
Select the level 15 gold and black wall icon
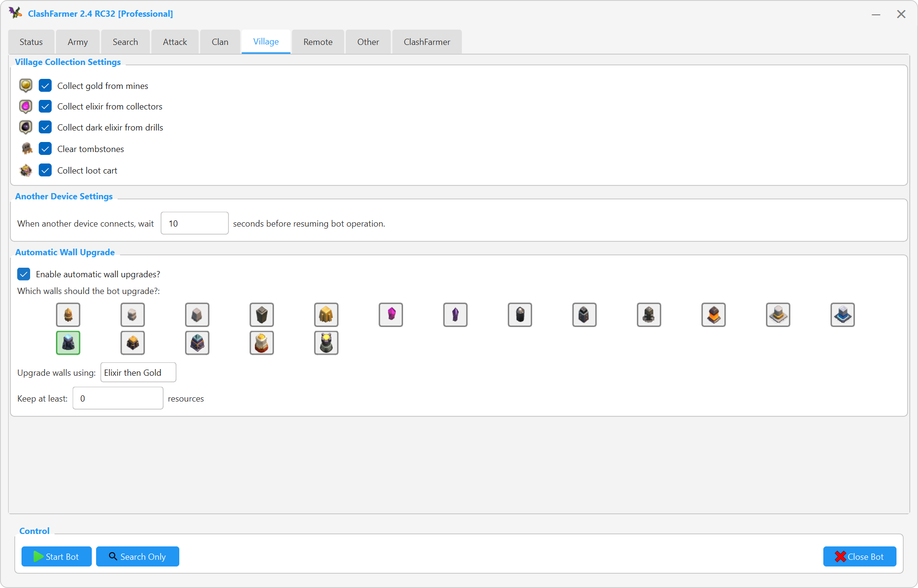[132, 343]
